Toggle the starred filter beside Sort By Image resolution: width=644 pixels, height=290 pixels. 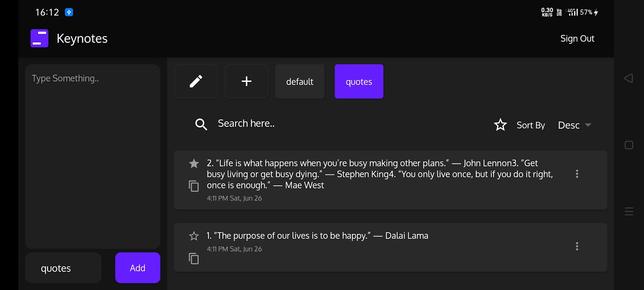coord(500,125)
